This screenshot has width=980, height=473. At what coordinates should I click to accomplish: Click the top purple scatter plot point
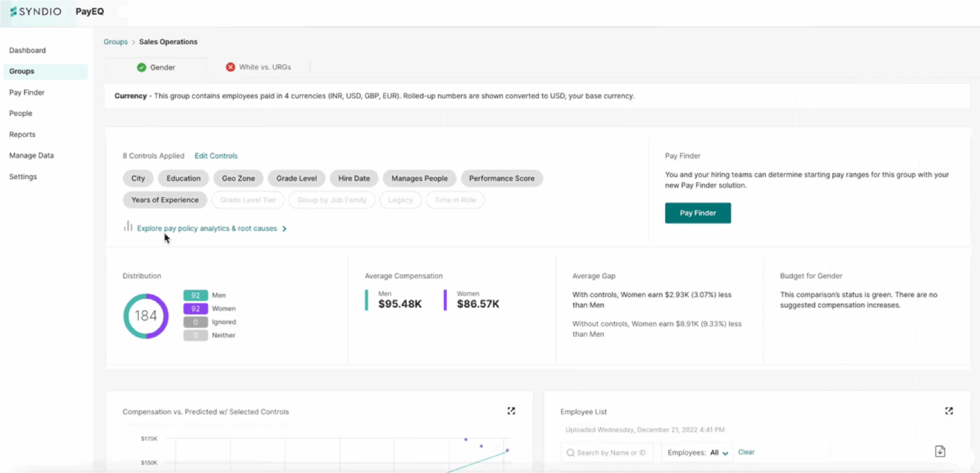(x=466, y=439)
